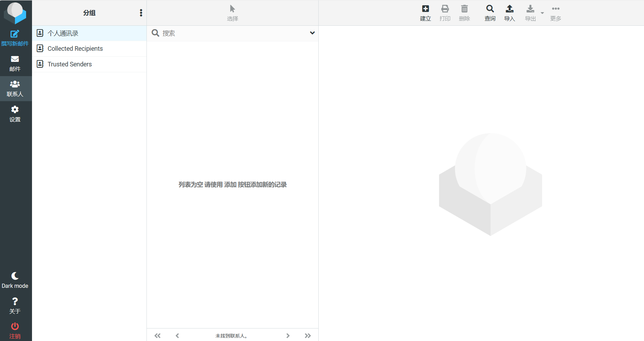Click the red logout power icon
Viewport: 644px width, 341px height.
(x=15, y=326)
